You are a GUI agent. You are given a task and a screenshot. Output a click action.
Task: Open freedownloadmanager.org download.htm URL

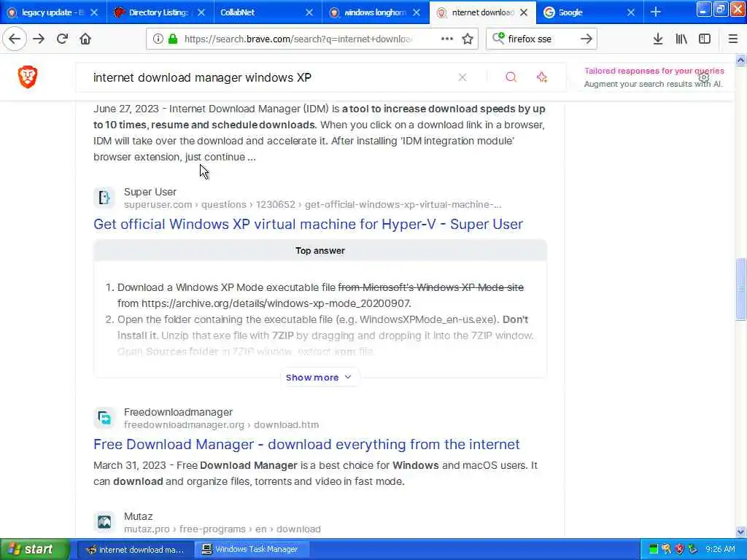click(x=222, y=425)
